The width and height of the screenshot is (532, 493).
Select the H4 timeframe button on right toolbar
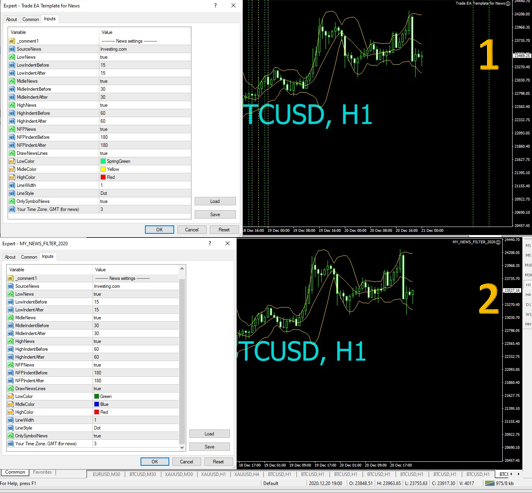(528, 295)
